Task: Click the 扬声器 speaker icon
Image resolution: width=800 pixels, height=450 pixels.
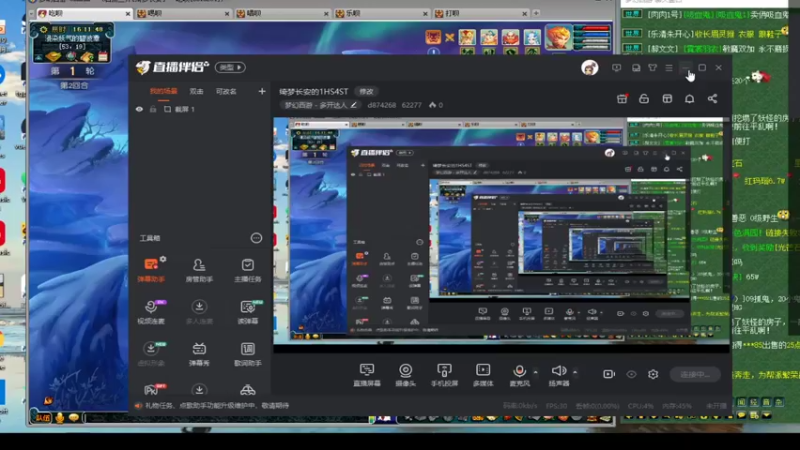Action: (x=558, y=370)
